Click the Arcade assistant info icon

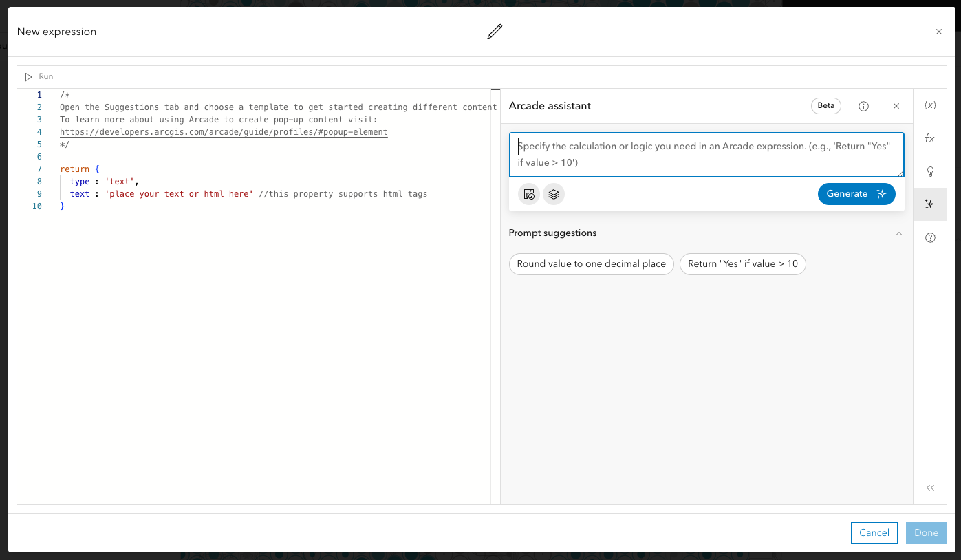pyautogui.click(x=863, y=106)
